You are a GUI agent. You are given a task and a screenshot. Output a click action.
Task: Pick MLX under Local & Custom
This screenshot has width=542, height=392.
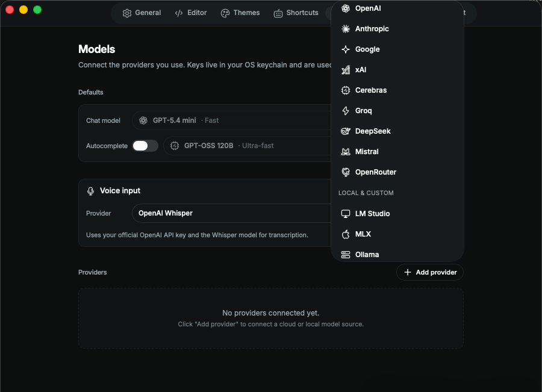click(x=397, y=234)
